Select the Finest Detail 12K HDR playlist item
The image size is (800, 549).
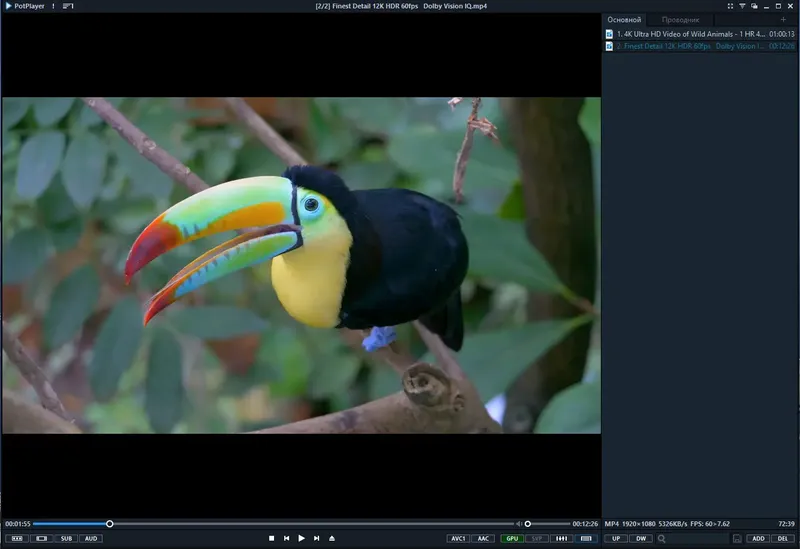pyautogui.click(x=699, y=46)
